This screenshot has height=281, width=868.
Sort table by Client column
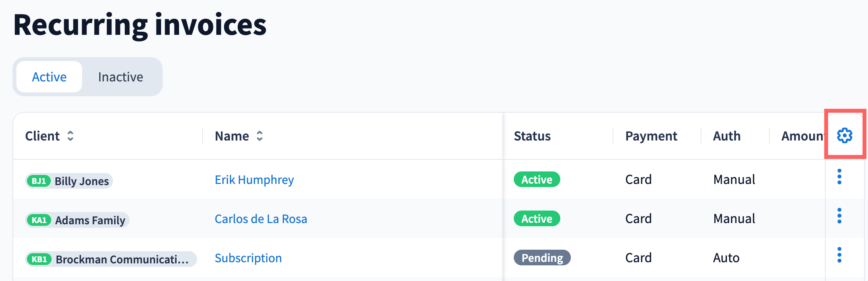(70, 136)
